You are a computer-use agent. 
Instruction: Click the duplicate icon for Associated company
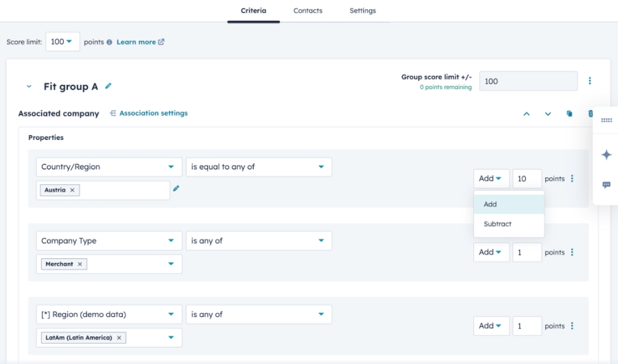pyautogui.click(x=569, y=114)
